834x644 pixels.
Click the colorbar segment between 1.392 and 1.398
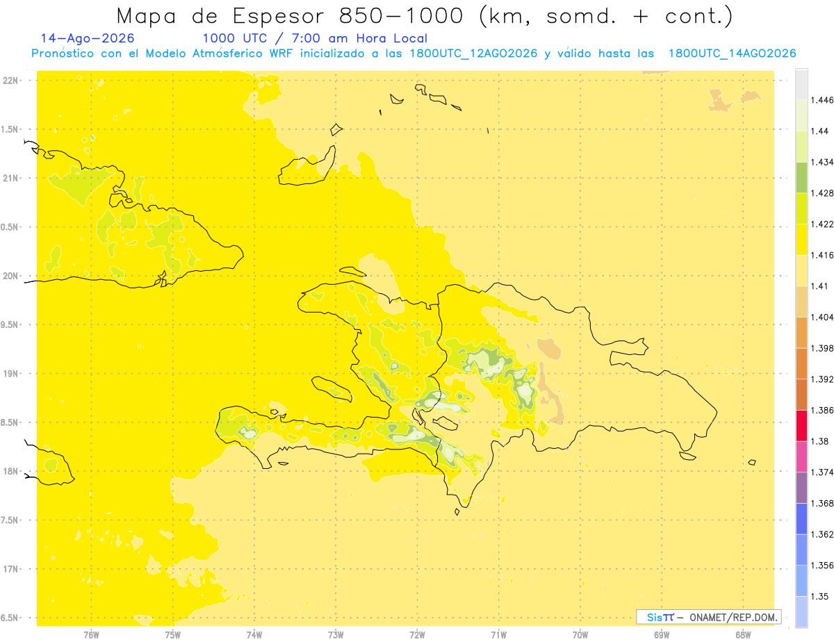click(x=801, y=363)
